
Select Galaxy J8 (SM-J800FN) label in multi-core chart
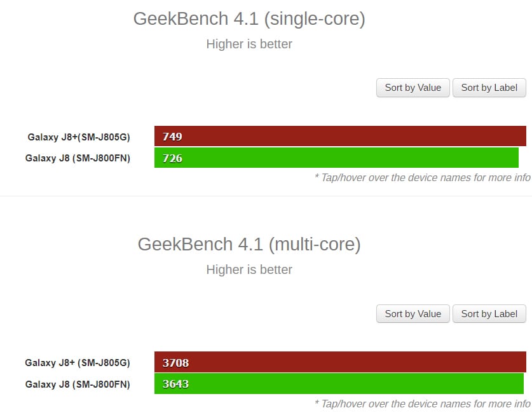click(x=78, y=384)
